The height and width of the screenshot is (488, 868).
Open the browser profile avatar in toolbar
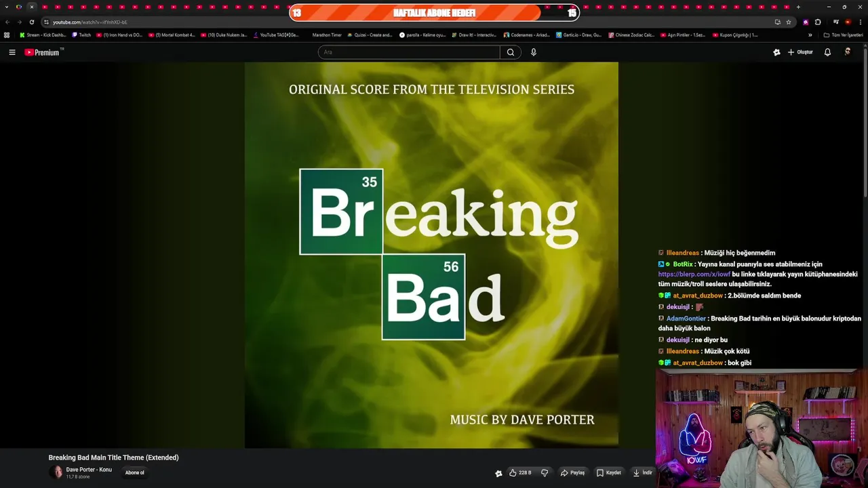pyautogui.click(x=848, y=22)
